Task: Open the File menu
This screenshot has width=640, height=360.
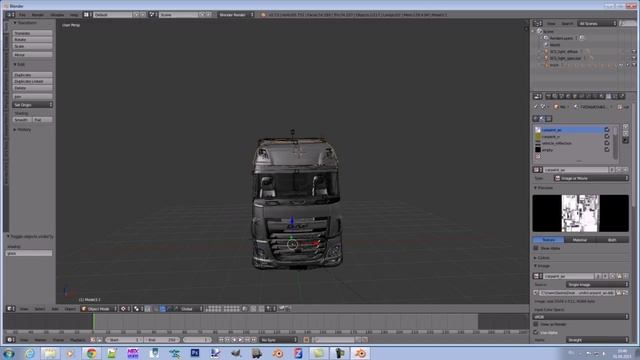Action: point(22,15)
